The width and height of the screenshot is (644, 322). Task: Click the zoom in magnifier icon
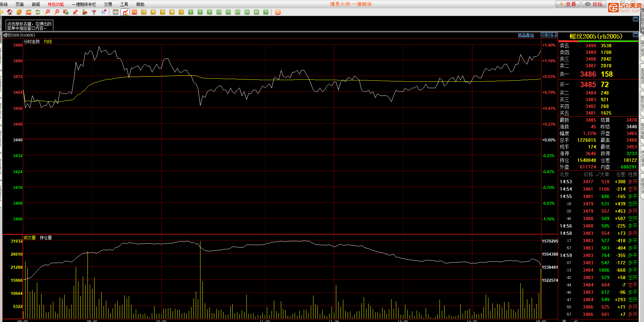47,12
